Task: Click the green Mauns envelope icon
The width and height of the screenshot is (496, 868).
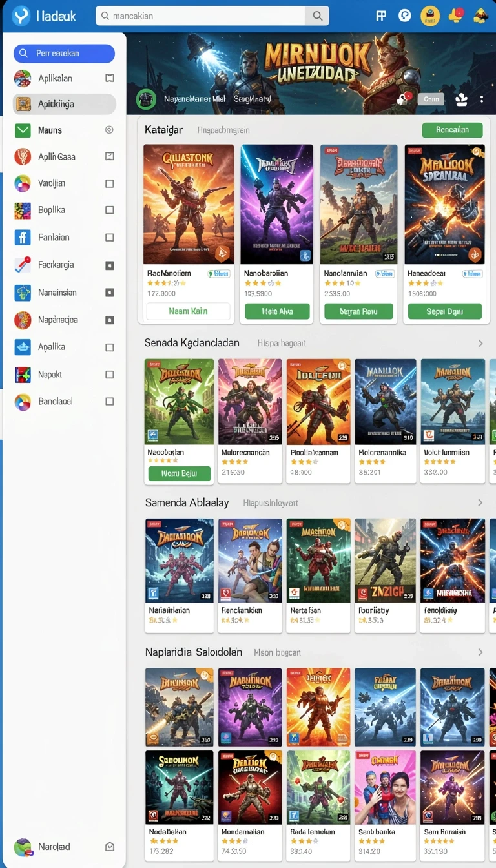Action: tap(23, 130)
